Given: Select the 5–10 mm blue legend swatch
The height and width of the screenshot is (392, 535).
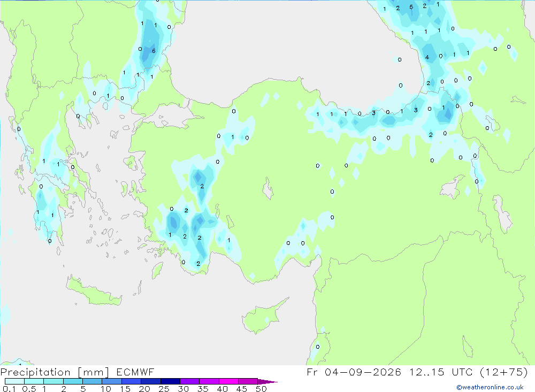Looking at the screenshot, I should point(93,381).
